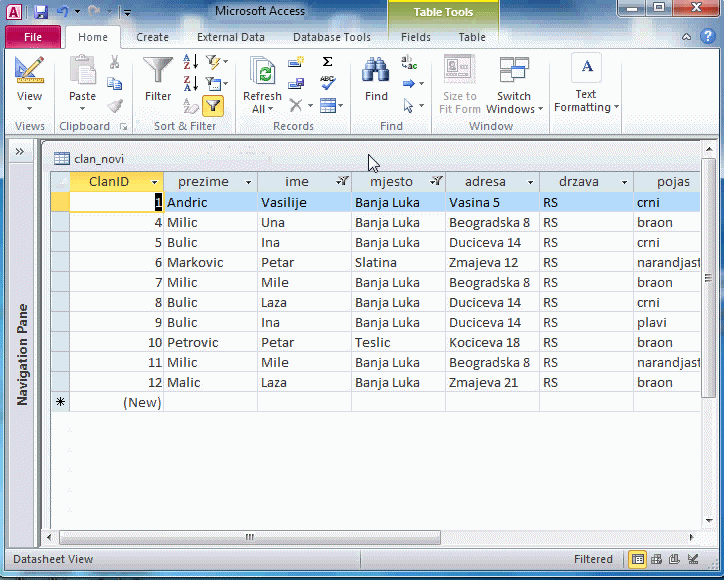
Task: Run the Spelling check icon
Action: 327,83
